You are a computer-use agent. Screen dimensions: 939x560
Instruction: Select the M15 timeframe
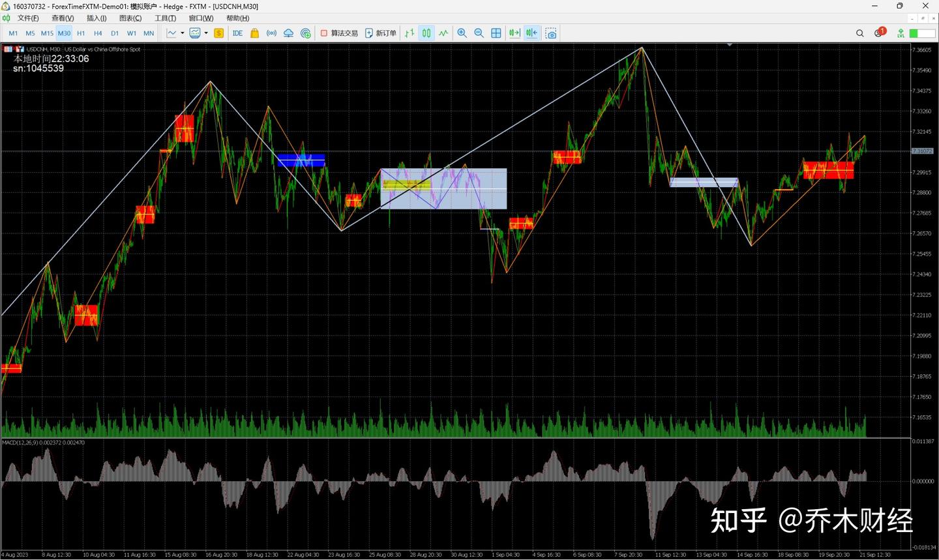(47, 33)
